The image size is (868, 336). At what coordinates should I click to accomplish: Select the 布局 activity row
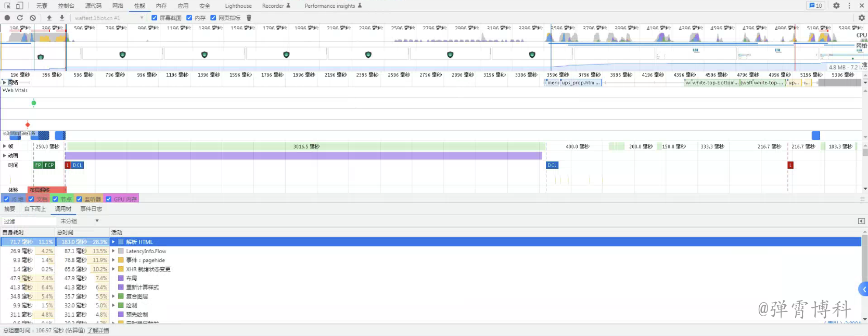431,278
